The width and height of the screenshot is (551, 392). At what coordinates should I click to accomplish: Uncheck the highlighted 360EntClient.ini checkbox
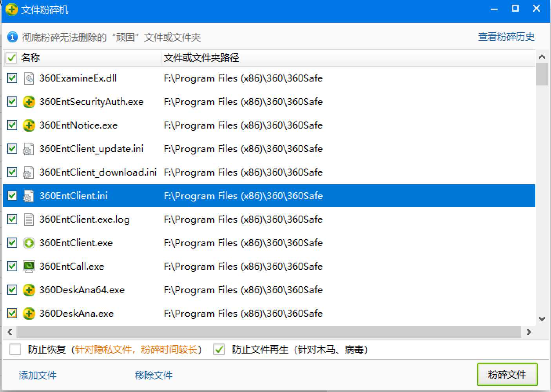12,196
